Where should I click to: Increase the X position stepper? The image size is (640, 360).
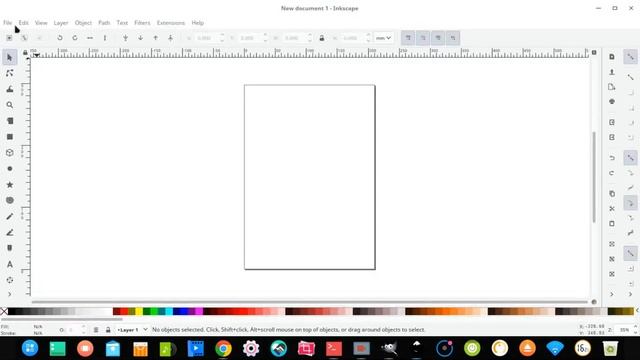[222, 35]
